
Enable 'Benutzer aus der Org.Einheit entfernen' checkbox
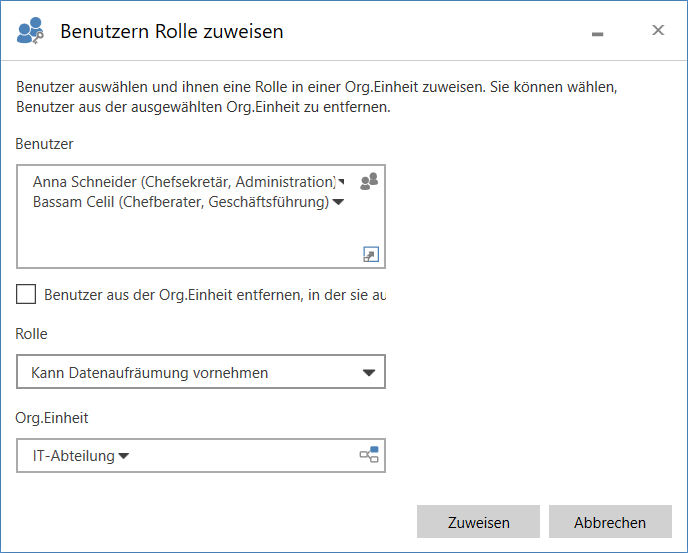[x=27, y=294]
